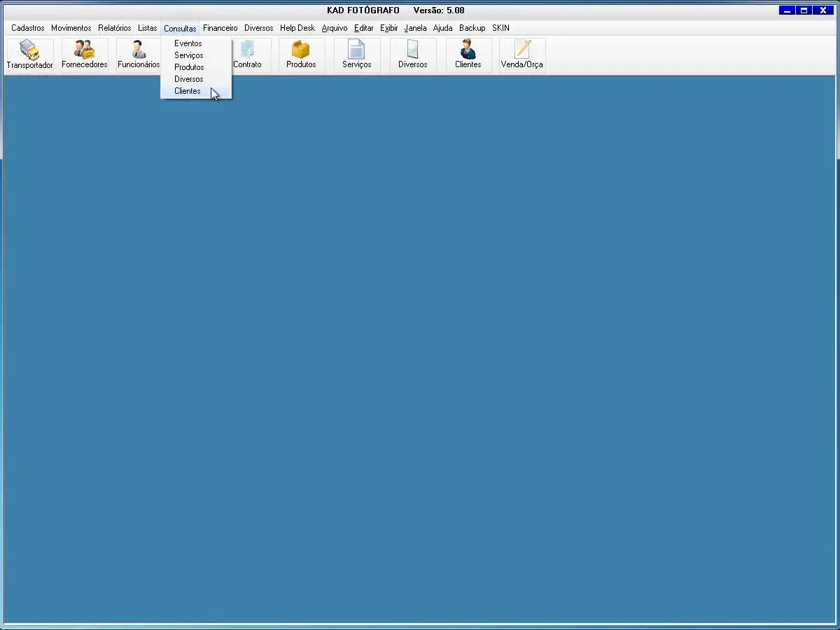
Task: Choose Serviços from the Consultas dropdown
Action: [x=189, y=55]
